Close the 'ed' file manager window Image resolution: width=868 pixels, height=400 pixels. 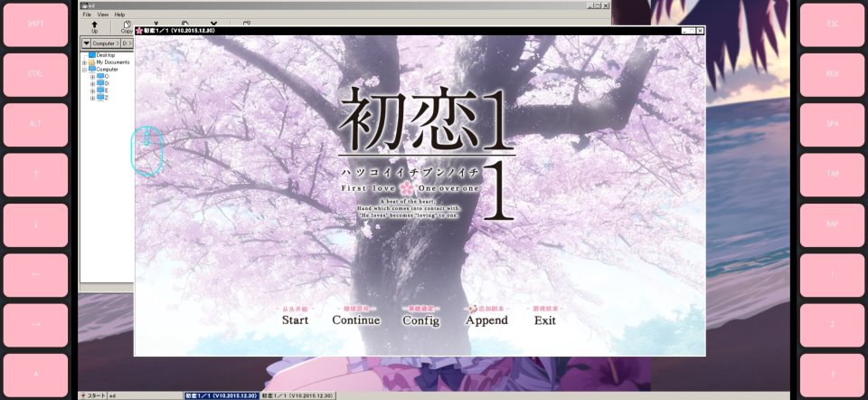(606, 5)
